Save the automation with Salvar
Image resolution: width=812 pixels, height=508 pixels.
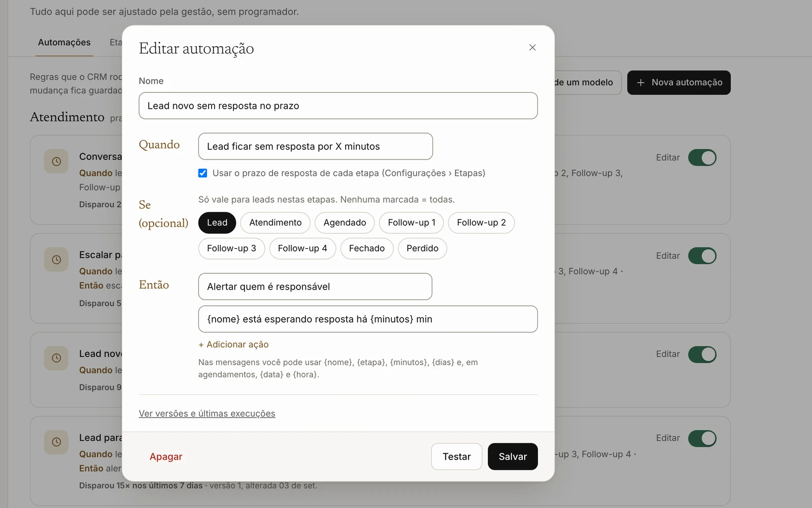pyautogui.click(x=513, y=457)
